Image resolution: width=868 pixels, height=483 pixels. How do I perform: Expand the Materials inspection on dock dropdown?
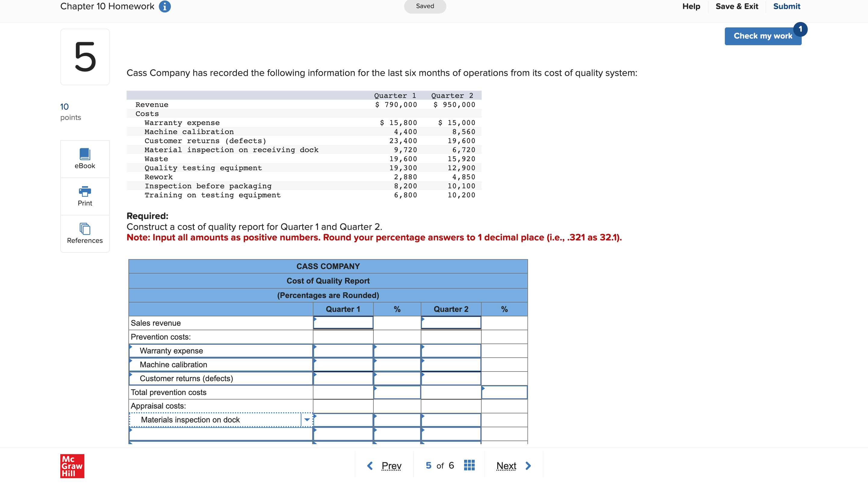tap(307, 420)
